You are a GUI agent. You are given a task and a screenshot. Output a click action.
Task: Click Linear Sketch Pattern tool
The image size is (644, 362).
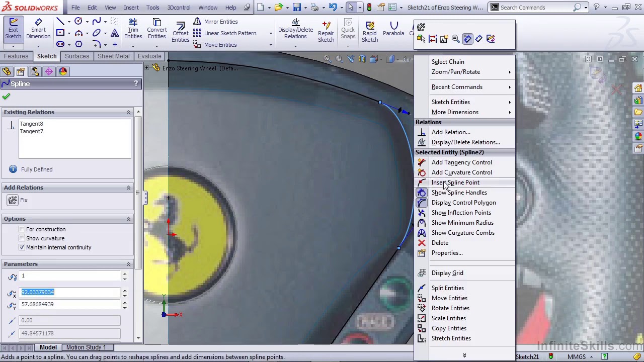pos(225,33)
